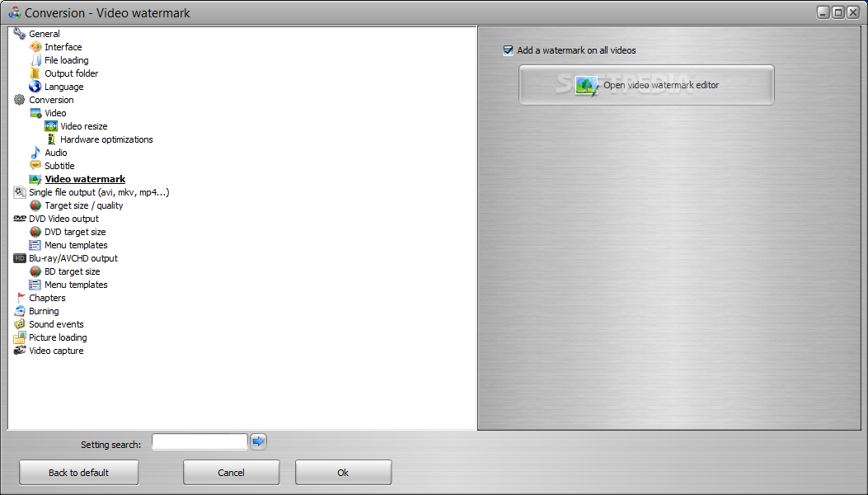Viewport: 868px width, 495px height.
Task: Select Hardware optimizations tree entry
Action: coord(106,139)
